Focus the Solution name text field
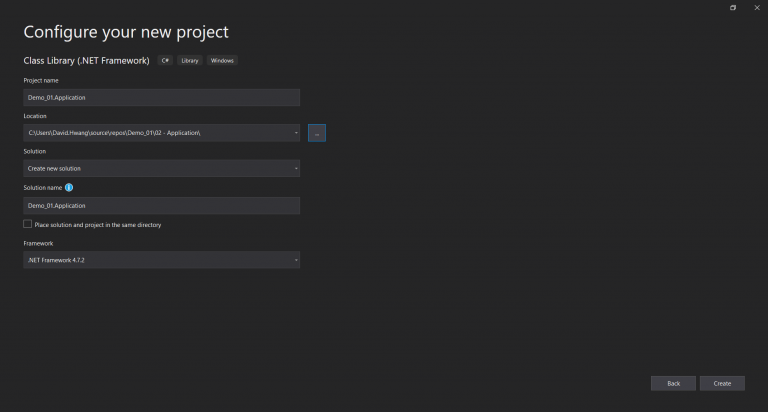This screenshot has height=412, width=768. coord(161,205)
